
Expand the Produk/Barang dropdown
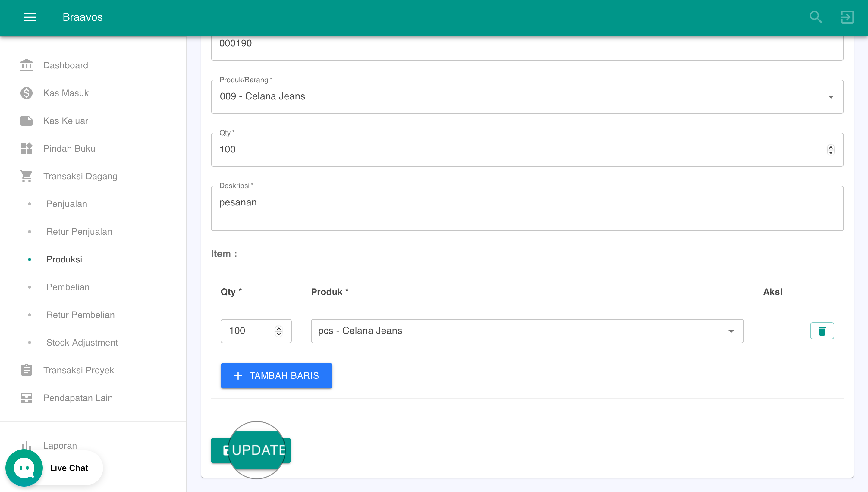point(831,97)
